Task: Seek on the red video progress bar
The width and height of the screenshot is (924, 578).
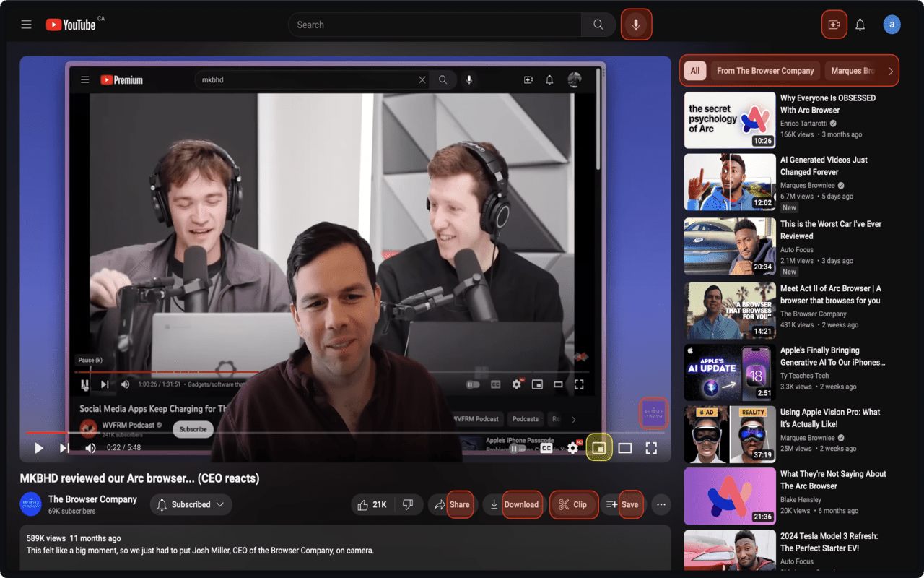Action: point(345,433)
